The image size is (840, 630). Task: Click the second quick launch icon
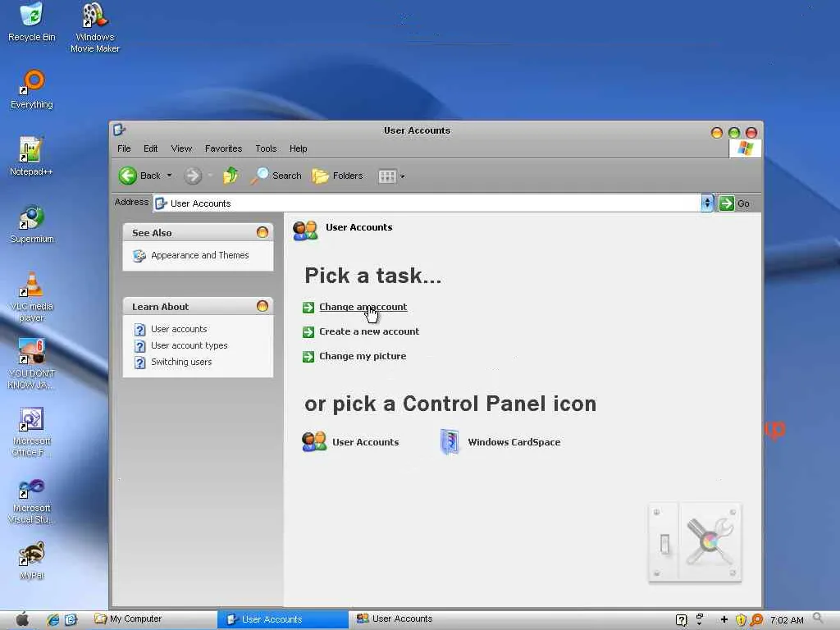click(x=71, y=620)
